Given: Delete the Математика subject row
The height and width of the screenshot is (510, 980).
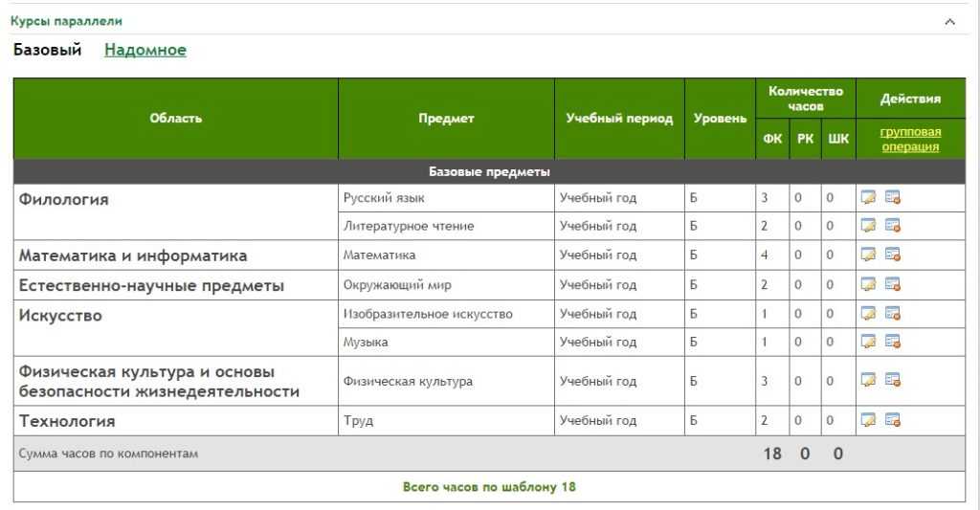Looking at the screenshot, I should (x=893, y=255).
